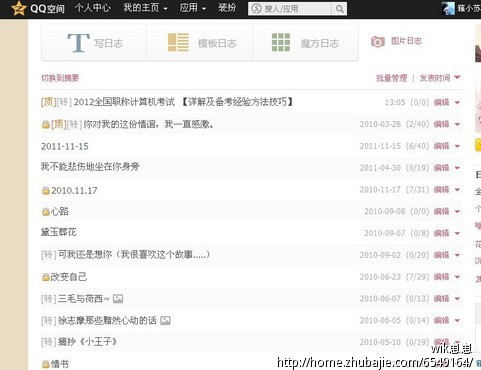The height and width of the screenshot is (370, 481).
Task: Open log titled 情书
Action: tap(60, 364)
